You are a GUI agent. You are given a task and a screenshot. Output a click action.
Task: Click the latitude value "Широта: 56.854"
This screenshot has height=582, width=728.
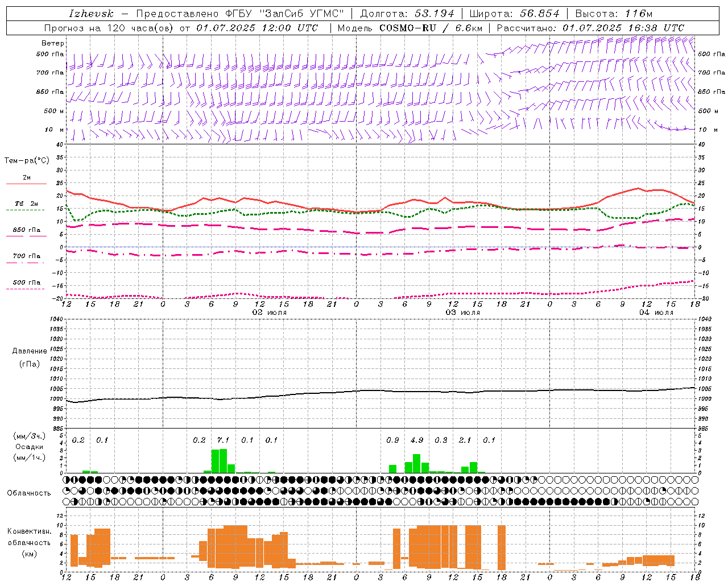(x=515, y=14)
